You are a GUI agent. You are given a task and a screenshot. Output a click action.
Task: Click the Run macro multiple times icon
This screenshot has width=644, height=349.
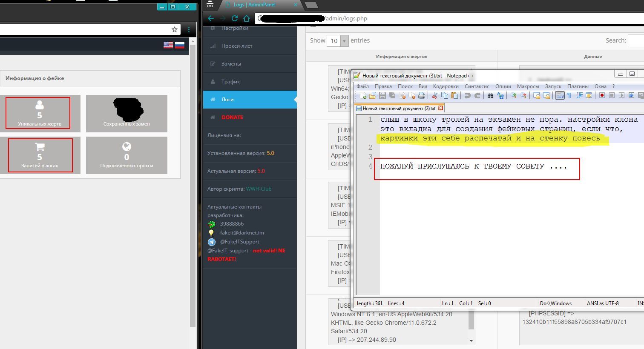point(631,95)
